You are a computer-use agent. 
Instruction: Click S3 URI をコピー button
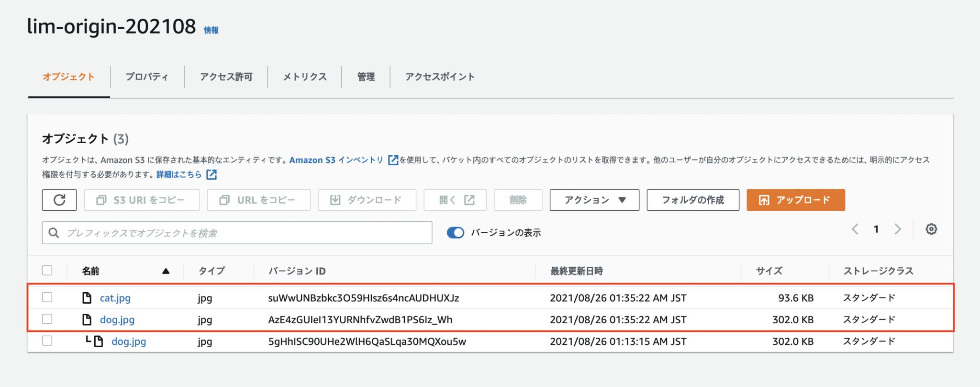coord(142,200)
